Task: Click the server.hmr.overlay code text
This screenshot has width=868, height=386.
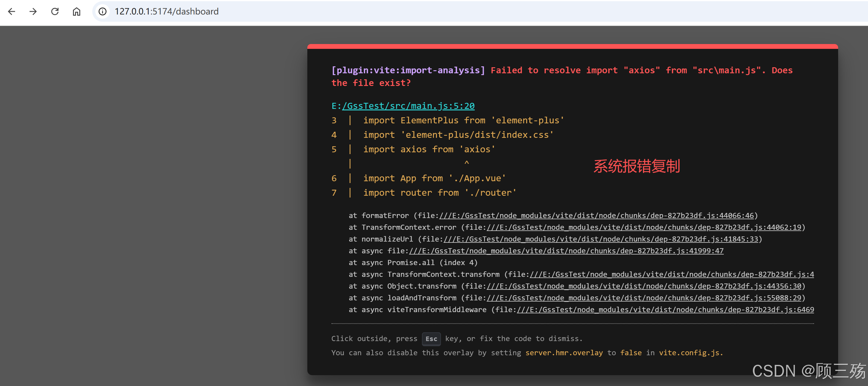Action: (564, 353)
